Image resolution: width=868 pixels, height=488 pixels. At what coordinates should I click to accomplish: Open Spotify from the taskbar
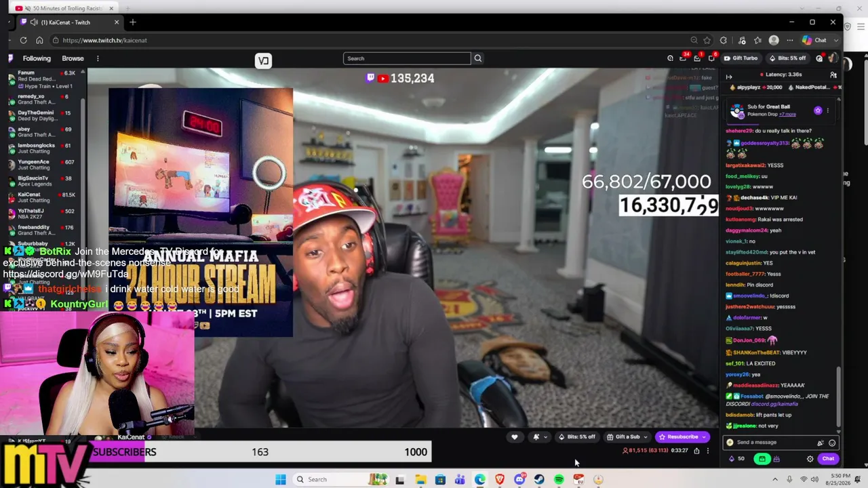tap(559, 479)
